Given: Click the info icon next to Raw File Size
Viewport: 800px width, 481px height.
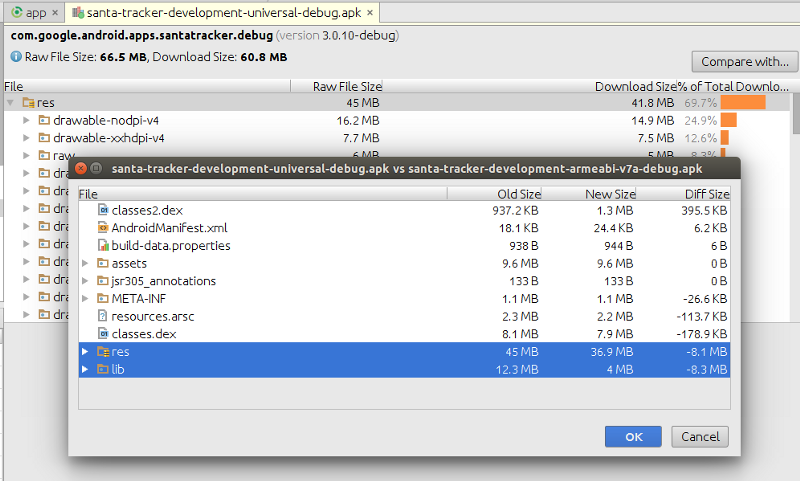Looking at the screenshot, I should click(16, 57).
